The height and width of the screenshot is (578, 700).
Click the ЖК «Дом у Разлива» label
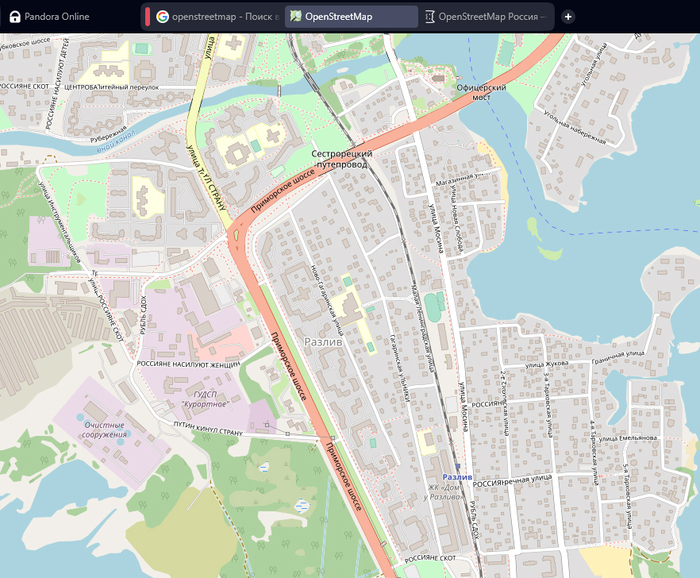tap(443, 492)
